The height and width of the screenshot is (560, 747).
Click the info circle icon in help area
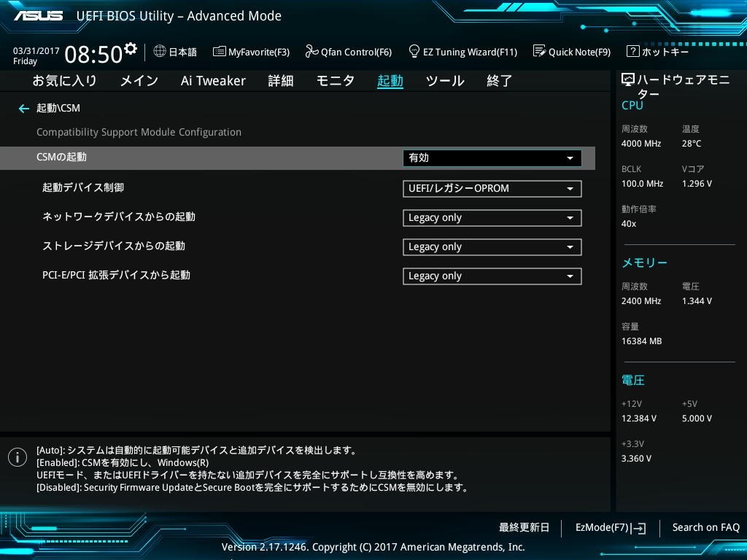(18, 457)
